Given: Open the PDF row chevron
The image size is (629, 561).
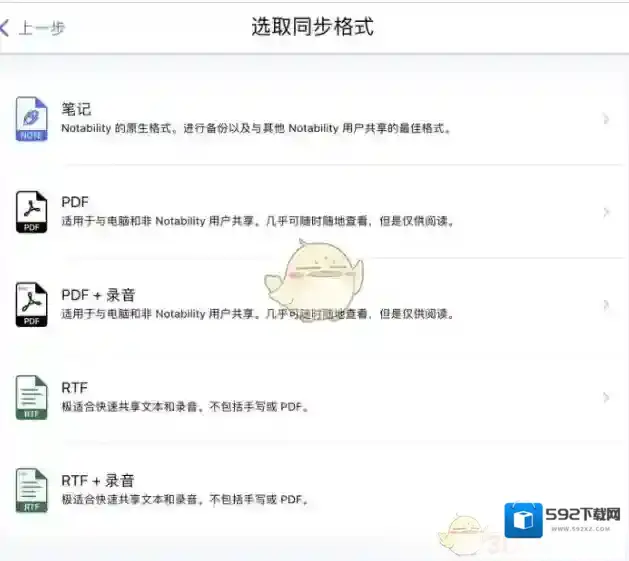Looking at the screenshot, I should (606, 212).
